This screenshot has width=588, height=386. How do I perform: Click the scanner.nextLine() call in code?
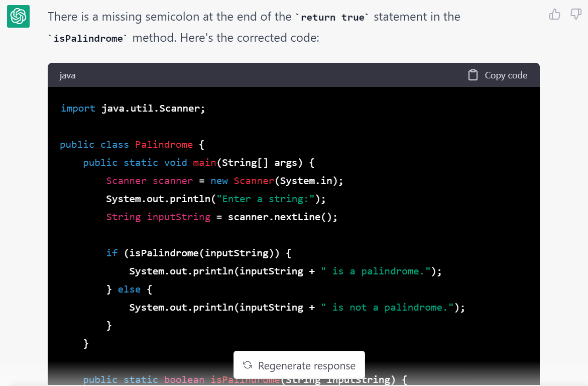pos(279,217)
